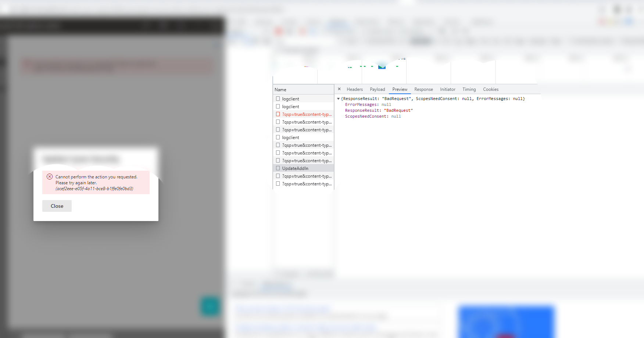Check the checkbox of the red ?qsp=true request

point(278,114)
